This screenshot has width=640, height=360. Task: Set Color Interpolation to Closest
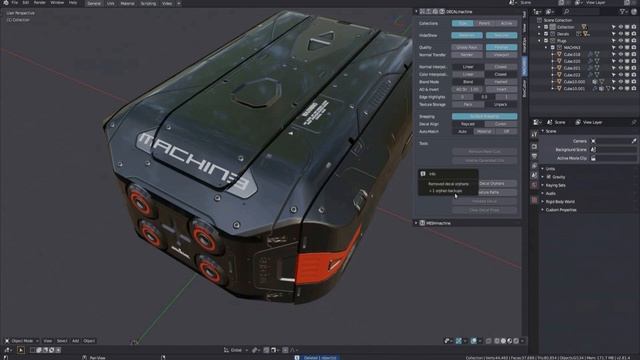click(501, 74)
